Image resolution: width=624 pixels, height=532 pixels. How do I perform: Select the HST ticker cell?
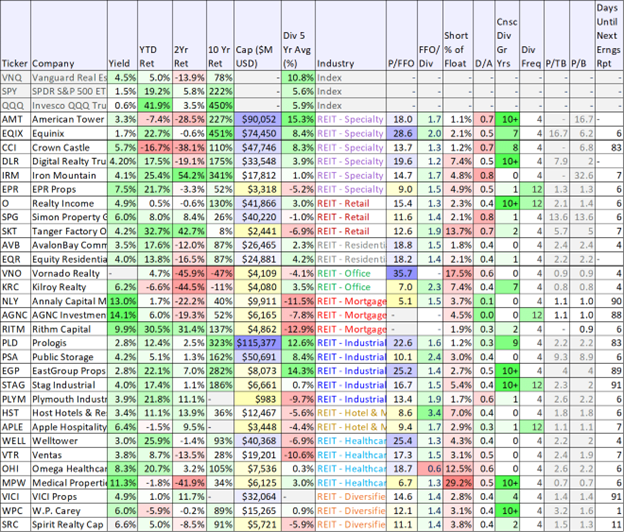[x=15, y=413]
